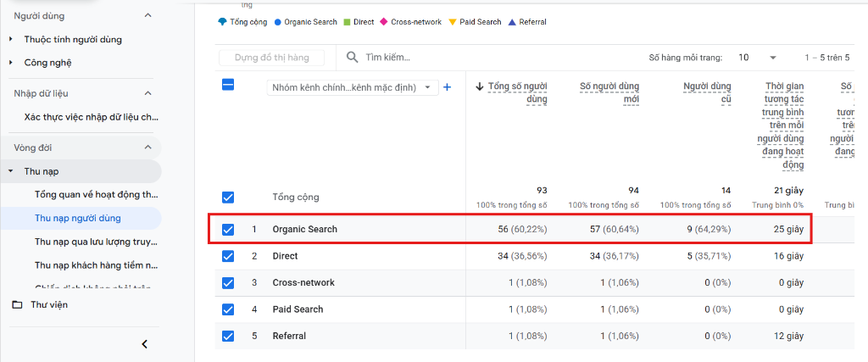The image size is (868, 362).
Task: Collapse the Nhập dữ liệu section
Action: 147,93
